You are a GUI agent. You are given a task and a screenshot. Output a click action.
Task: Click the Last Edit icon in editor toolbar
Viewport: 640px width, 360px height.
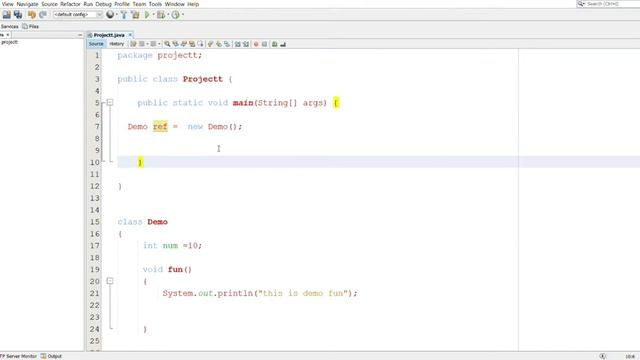tap(133, 44)
